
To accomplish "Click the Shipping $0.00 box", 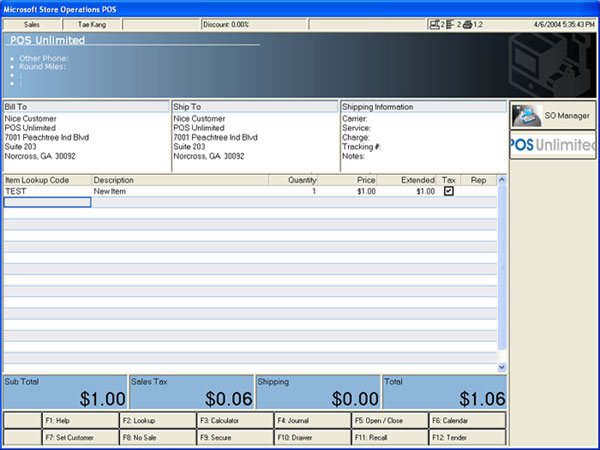I will (318, 392).
